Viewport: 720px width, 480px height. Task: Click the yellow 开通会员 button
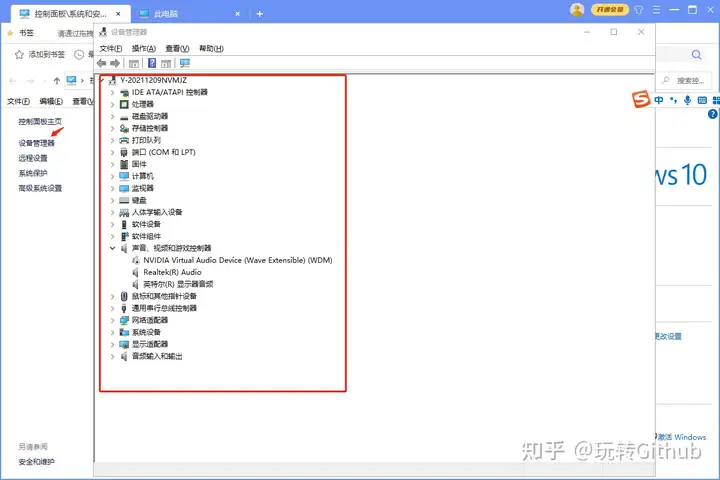pos(609,9)
